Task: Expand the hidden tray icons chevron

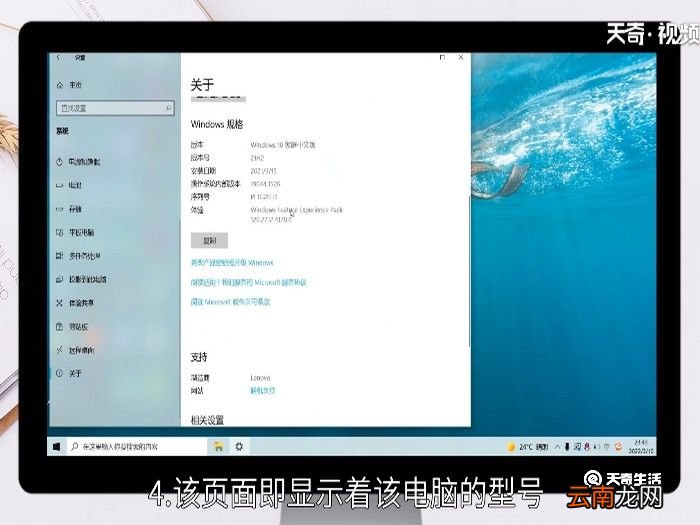Action: [557, 447]
